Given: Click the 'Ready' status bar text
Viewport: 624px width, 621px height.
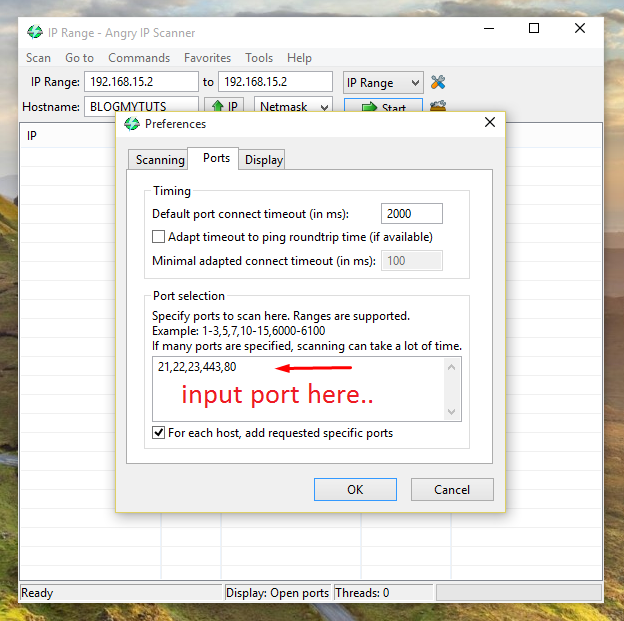Looking at the screenshot, I should [37, 593].
